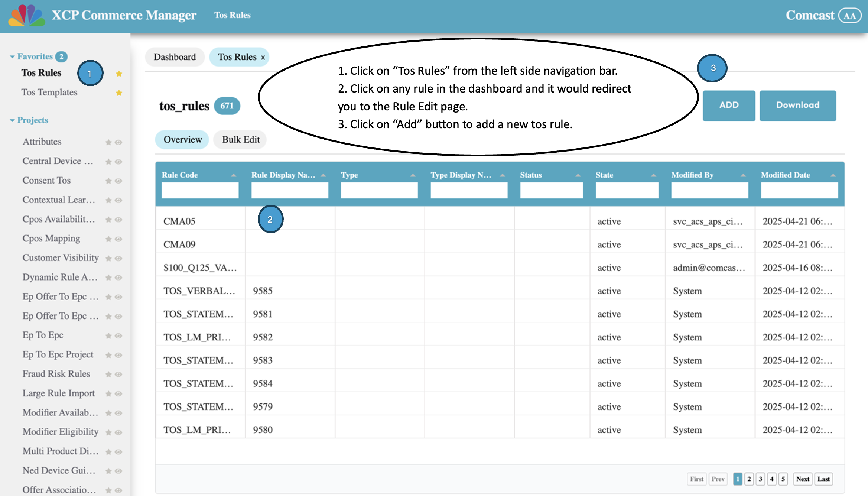Star the Contextual Lear… project
Viewport: 868px width, 496px height.
pos(108,200)
